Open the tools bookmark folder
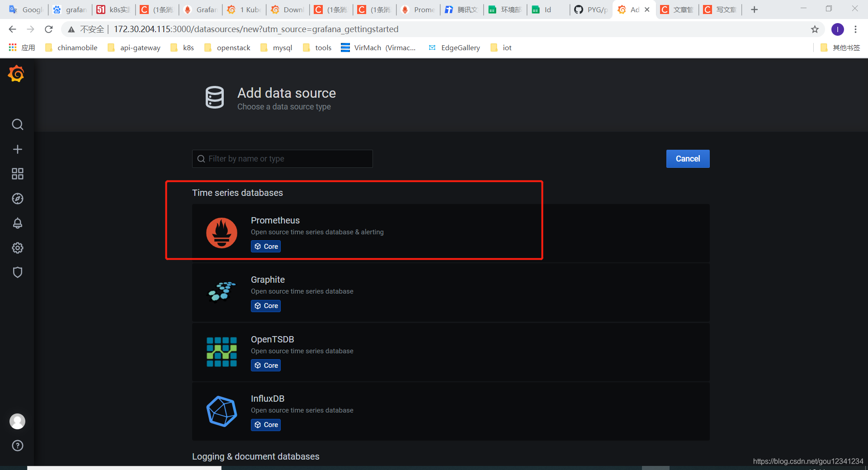The width and height of the screenshot is (868, 470). [x=317, y=47]
